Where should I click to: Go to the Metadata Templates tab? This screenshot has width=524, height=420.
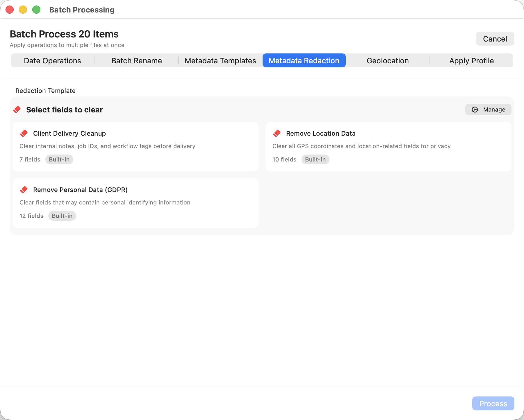(x=220, y=60)
